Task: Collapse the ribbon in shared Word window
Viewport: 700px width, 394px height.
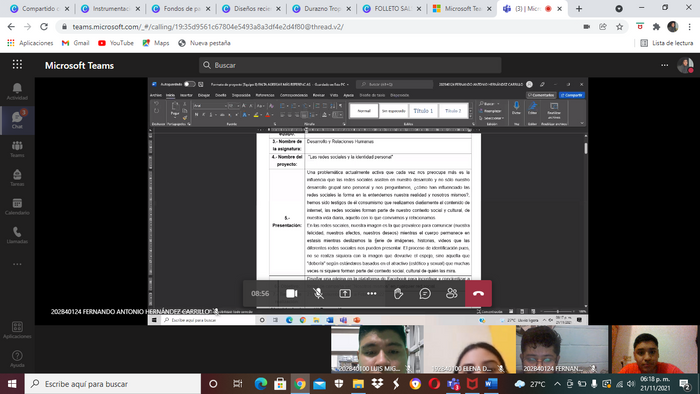Action: pyautogui.click(x=582, y=123)
